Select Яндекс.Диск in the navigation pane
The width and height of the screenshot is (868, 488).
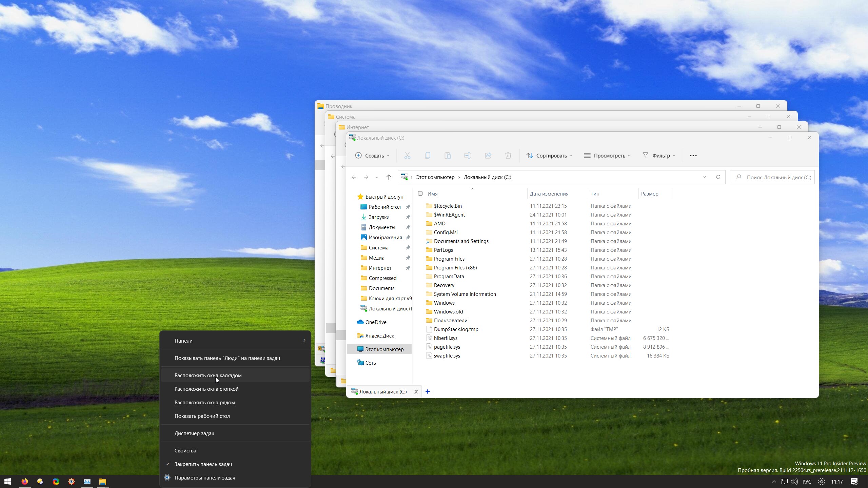[379, 335]
